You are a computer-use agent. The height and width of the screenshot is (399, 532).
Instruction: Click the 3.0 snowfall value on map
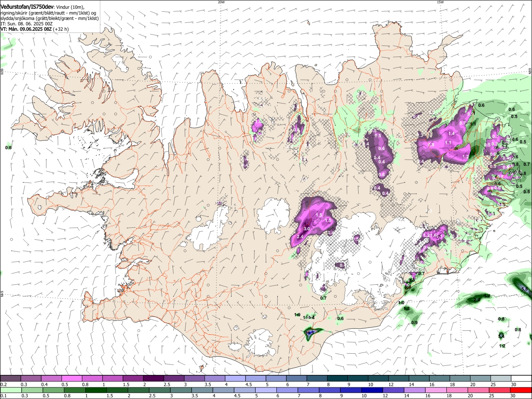307,229
